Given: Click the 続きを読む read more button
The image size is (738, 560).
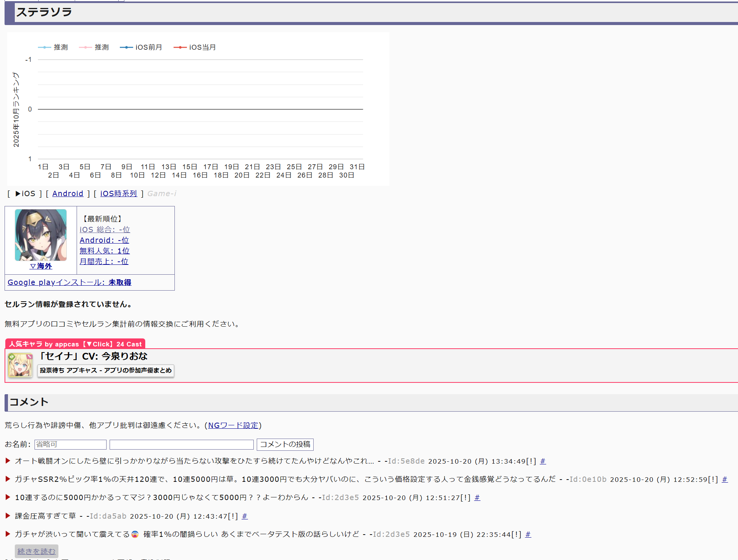Looking at the screenshot, I should 36,551.
